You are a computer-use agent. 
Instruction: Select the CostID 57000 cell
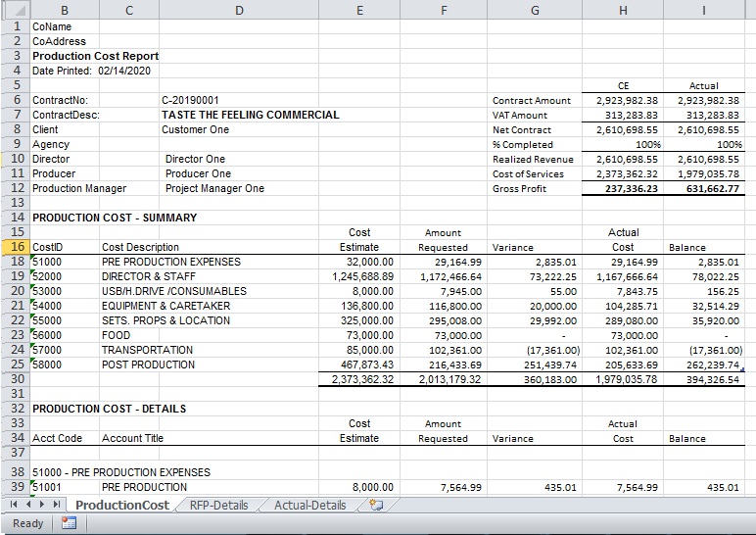coord(49,350)
